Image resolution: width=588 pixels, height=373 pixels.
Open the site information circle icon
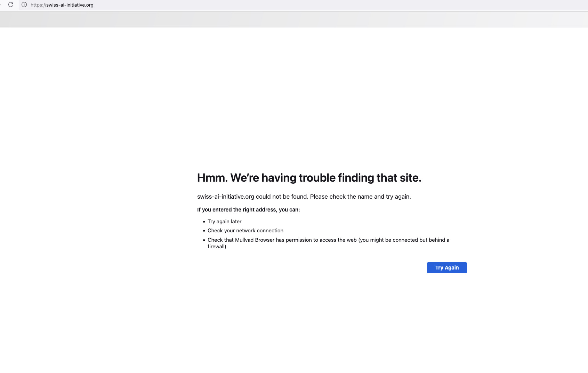coord(24,5)
